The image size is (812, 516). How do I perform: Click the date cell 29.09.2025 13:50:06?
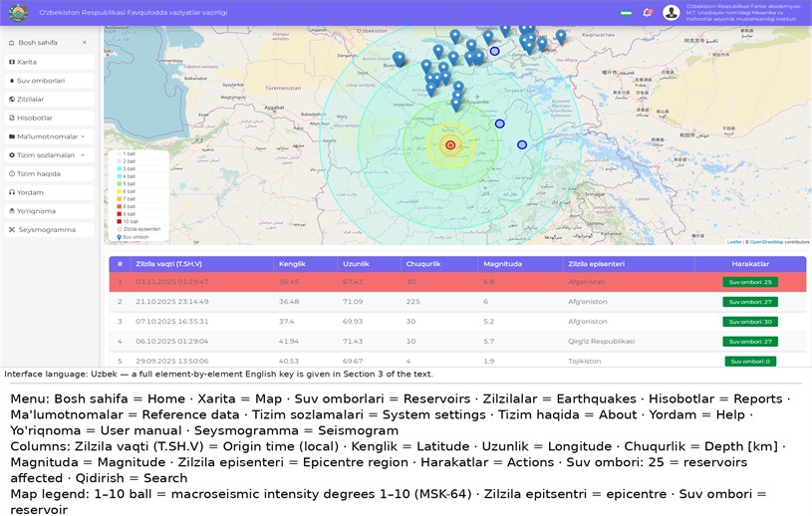click(172, 362)
